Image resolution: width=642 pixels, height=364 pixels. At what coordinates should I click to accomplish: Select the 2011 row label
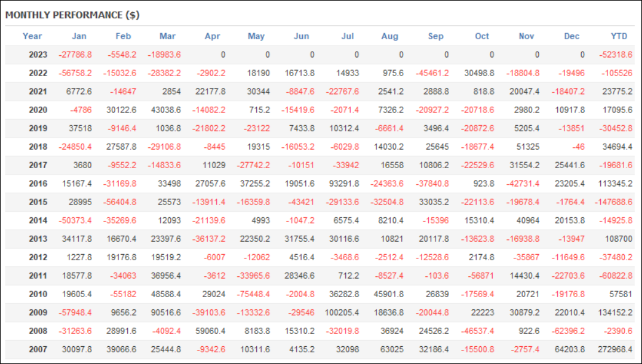37,275
